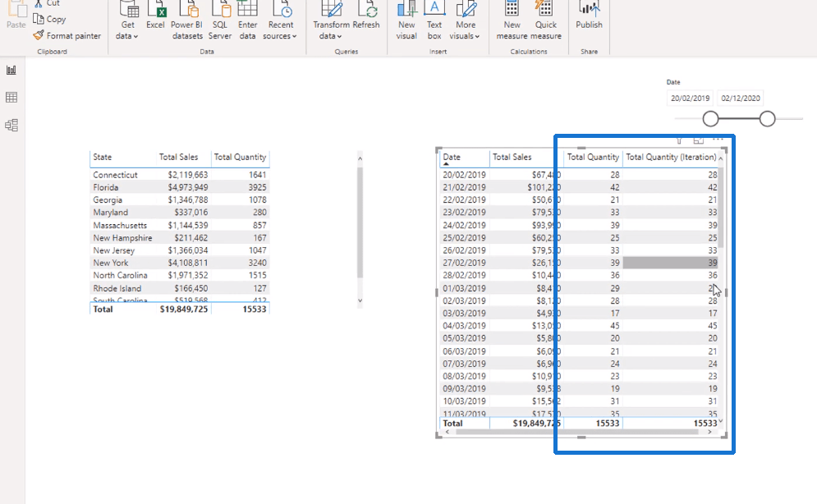Viewport: 817px width, 504px height.
Task: Click the Date slicer title label
Action: pyautogui.click(x=673, y=82)
